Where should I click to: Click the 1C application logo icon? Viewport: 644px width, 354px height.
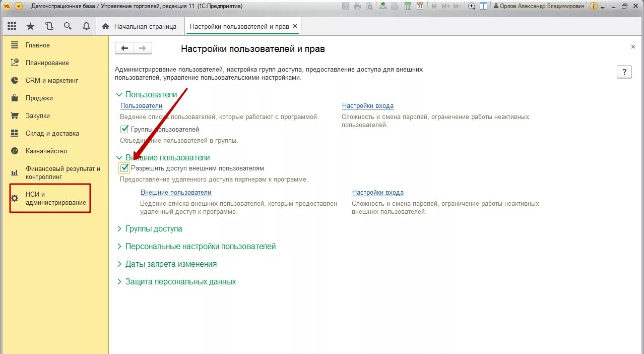click(7, 6)
